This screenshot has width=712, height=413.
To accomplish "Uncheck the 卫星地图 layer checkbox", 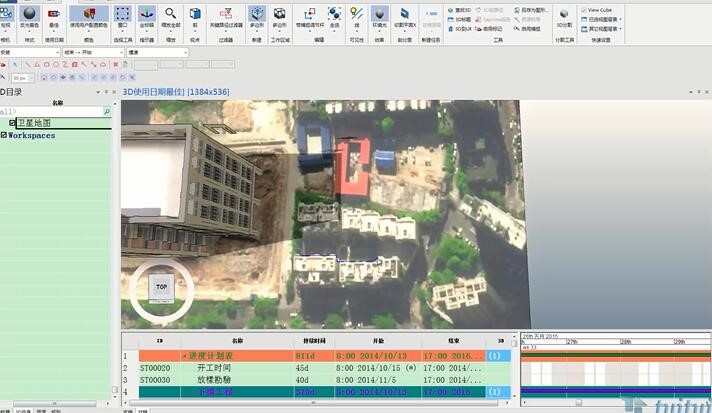I will coord(12,123).
